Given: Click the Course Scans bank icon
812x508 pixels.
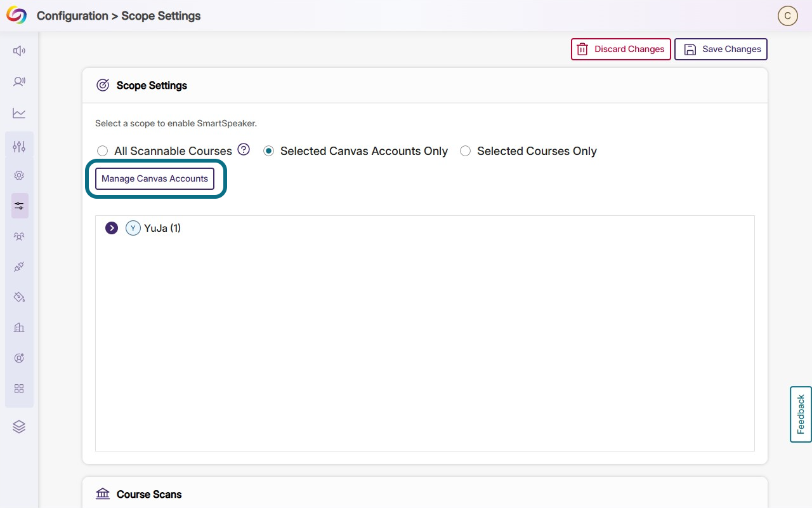Looking at the screenshot, I should click(103, 493).
